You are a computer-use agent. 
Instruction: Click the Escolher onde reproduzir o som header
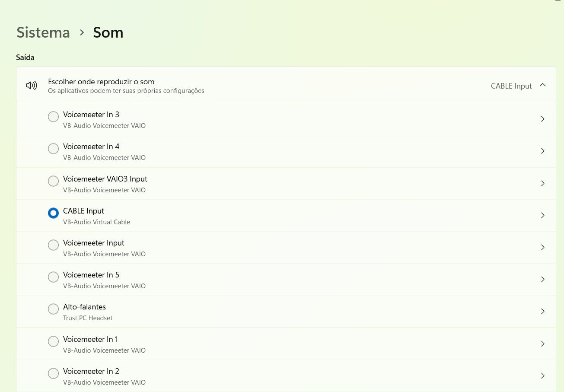(286, 85)
